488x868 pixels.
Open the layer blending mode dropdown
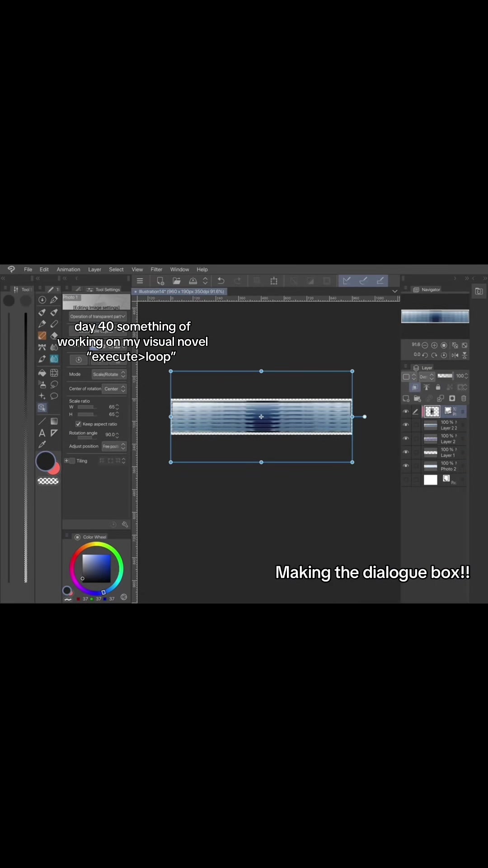click(x=427, y=376)
